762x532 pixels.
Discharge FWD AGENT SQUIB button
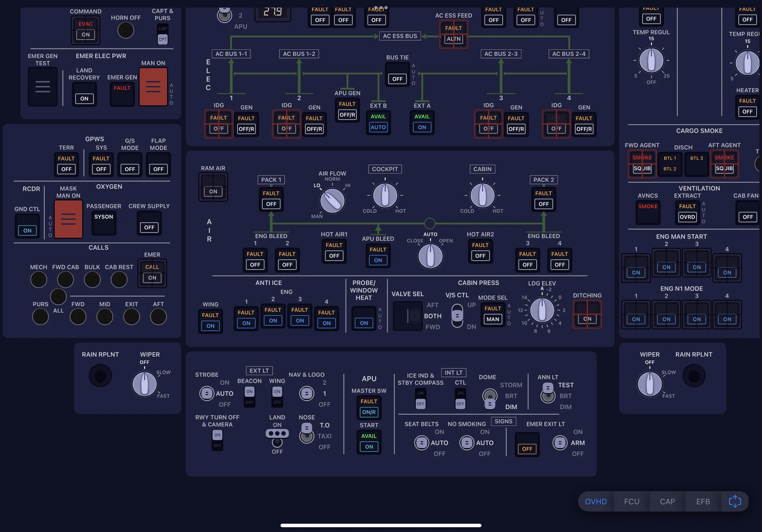(642, 164)
